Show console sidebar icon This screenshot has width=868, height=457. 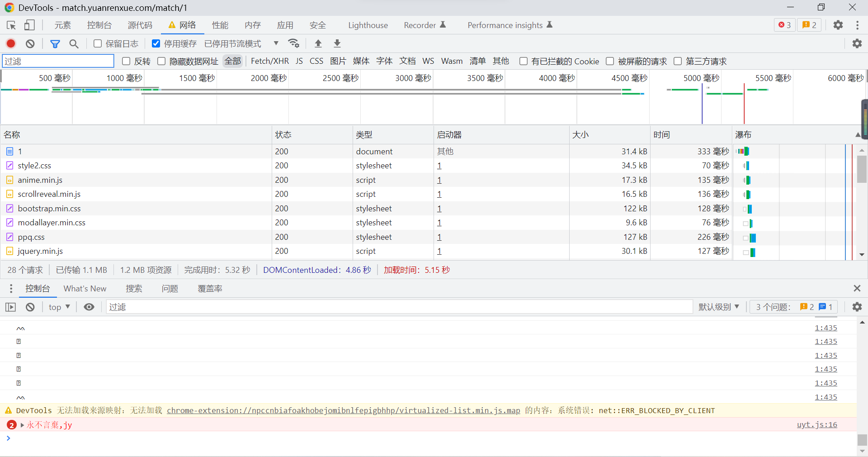pyautogui.click(x=10, y=307)
